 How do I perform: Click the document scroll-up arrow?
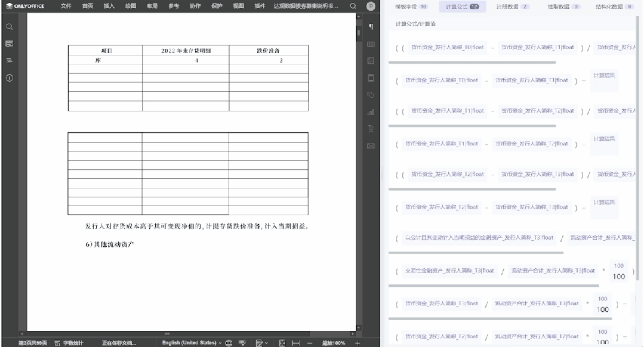359,17
